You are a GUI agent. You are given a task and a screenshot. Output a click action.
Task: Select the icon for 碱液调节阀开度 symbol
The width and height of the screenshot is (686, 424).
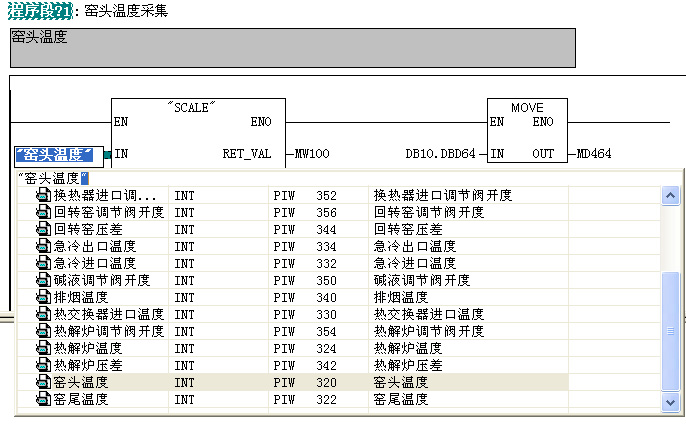pos(43,280)
